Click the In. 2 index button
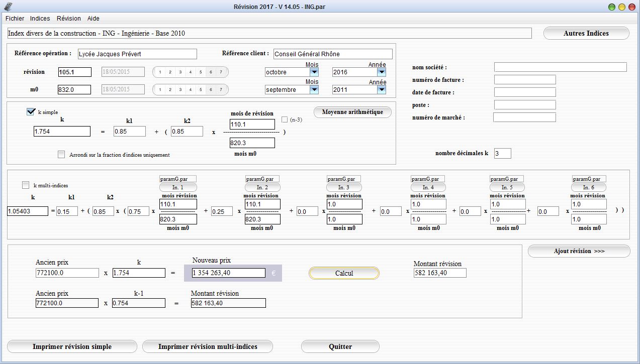This screenshot has height=364, width=640. pyautogui.click(x=262, y=187)
